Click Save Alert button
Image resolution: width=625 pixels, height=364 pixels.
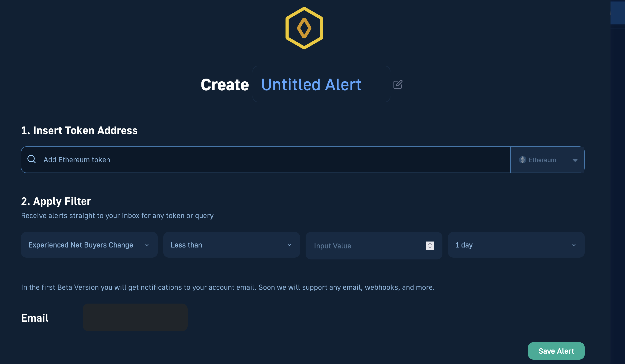556,351
